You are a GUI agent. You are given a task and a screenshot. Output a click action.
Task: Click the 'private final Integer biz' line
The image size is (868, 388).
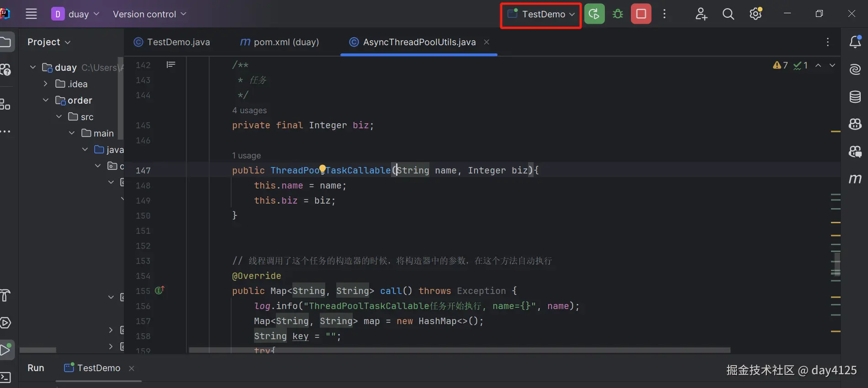click(303, 125)
